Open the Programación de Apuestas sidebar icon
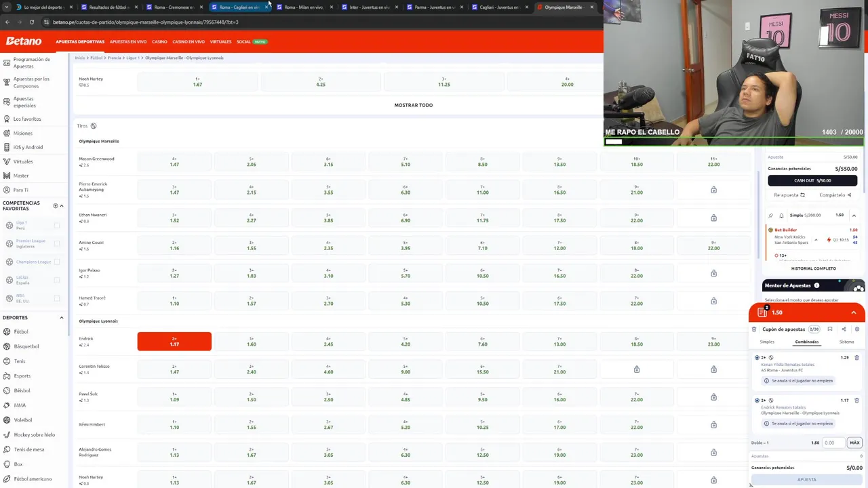The image size is (868, 488). (x=6, y=63)
